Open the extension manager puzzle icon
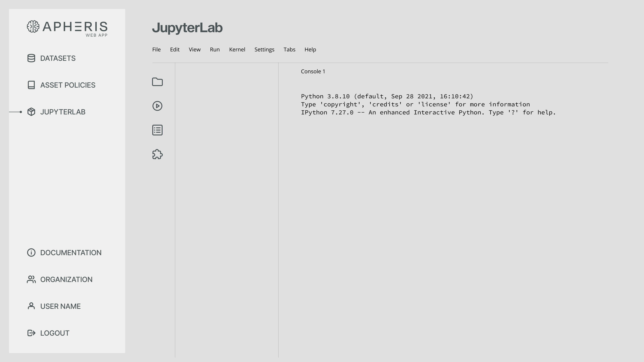This screenshot has height=362, width=644. [157, 154]
